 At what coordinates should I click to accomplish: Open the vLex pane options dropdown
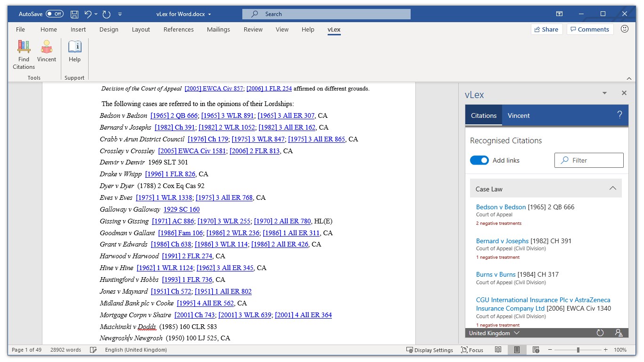[x=604, y=93]
